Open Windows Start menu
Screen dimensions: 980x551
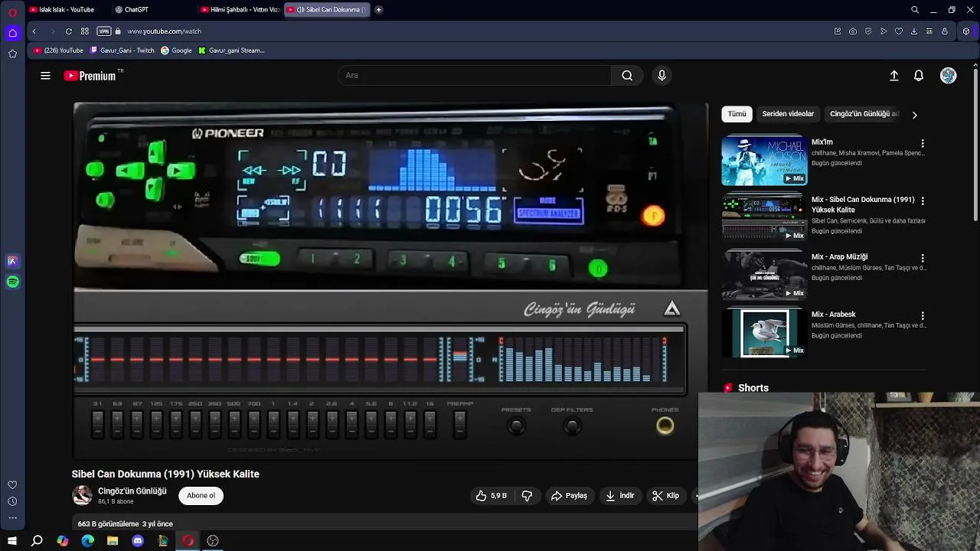pyautogui.click(x=12, y=541)
